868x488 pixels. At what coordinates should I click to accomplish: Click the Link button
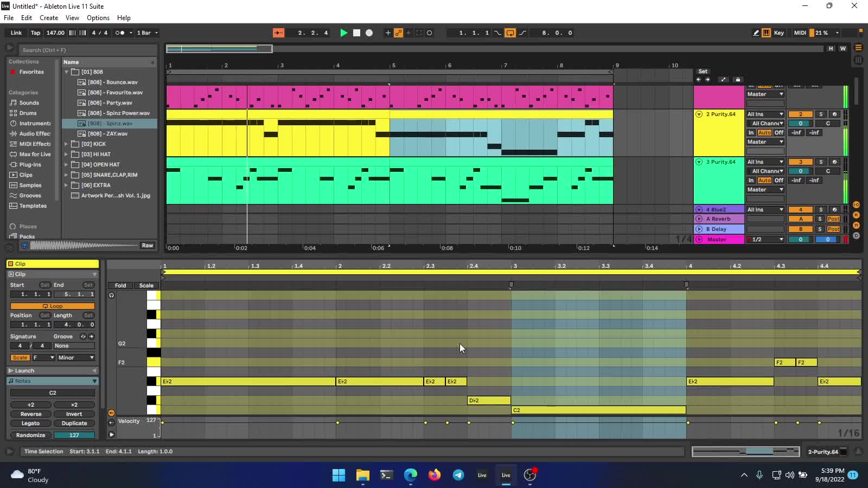[x=16, y=33]
